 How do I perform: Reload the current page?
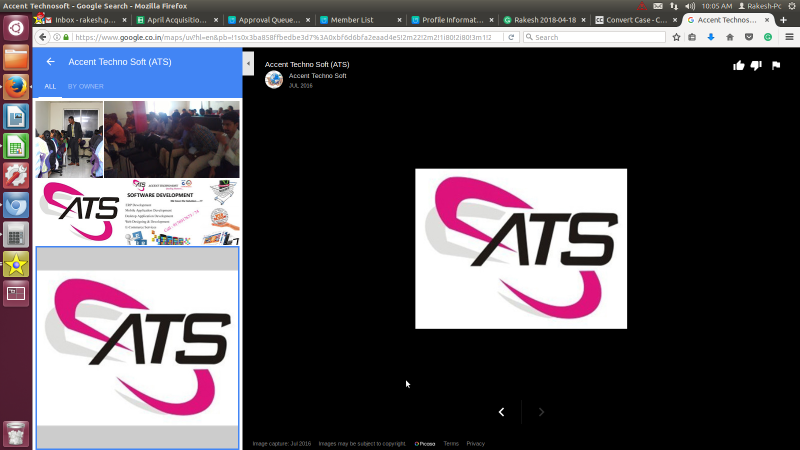pyautogui.click(x=512, y=37)
